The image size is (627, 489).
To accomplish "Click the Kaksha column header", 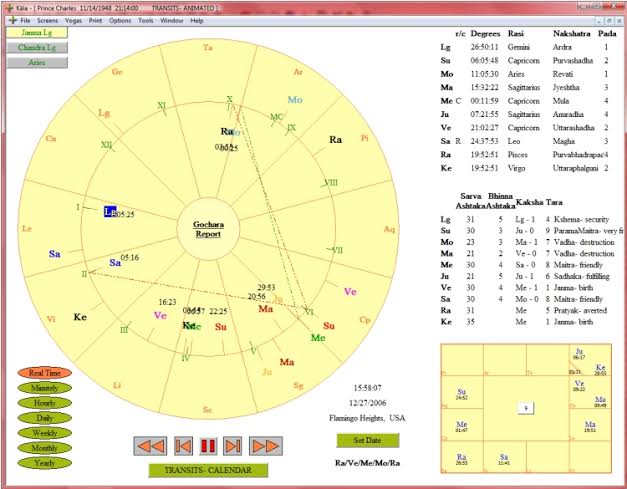I will click(529, 202).
